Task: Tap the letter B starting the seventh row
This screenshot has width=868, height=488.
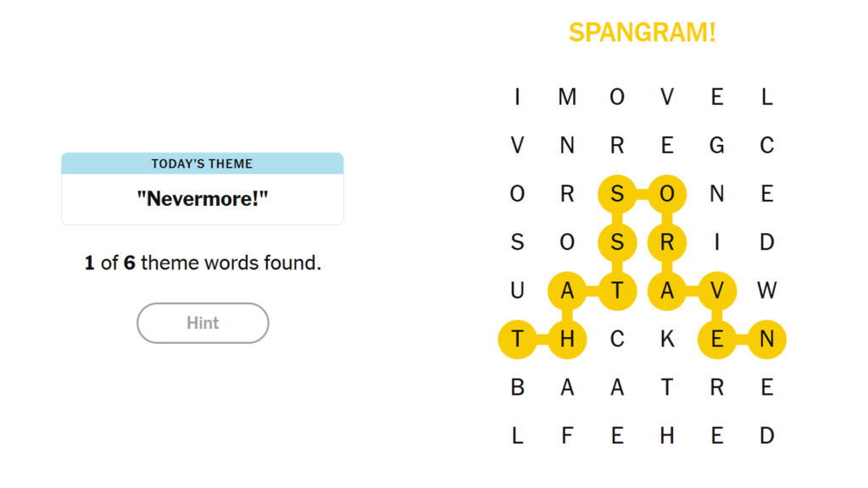Action: pos(516,387)
